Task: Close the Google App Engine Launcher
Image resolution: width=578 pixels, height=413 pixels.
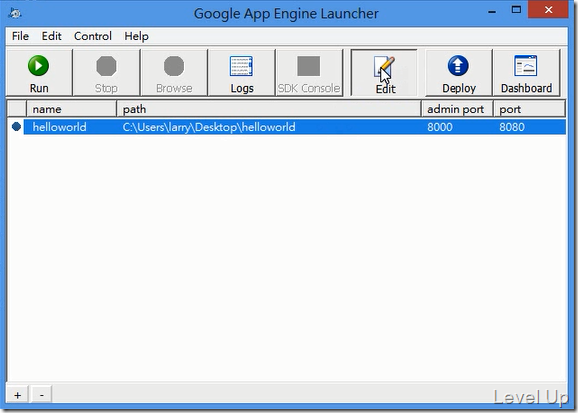Action: pos(548,10)
